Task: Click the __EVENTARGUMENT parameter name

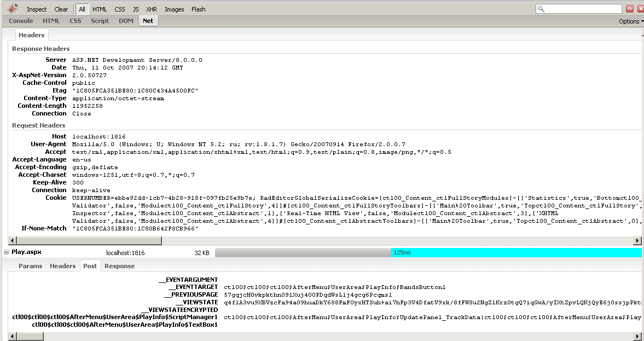Action: (188, 280)
